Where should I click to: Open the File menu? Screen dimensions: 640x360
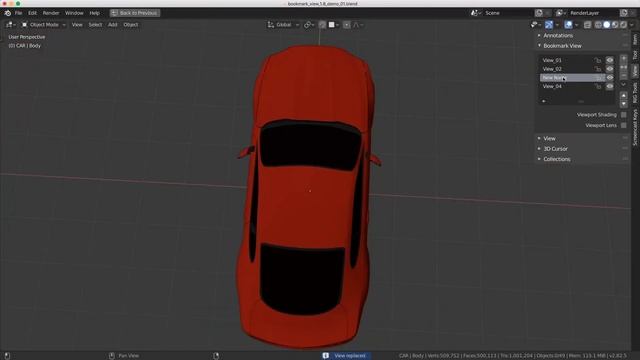pos(18,13)
